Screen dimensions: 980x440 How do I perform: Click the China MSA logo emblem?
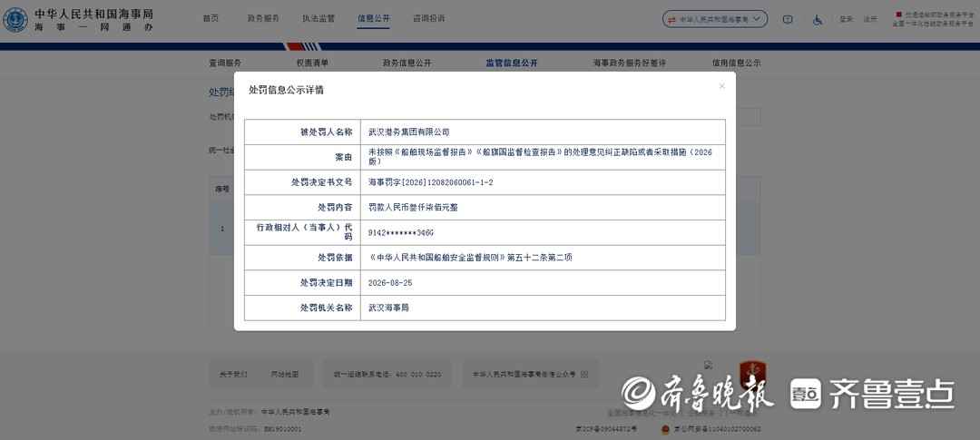(15, 20)
